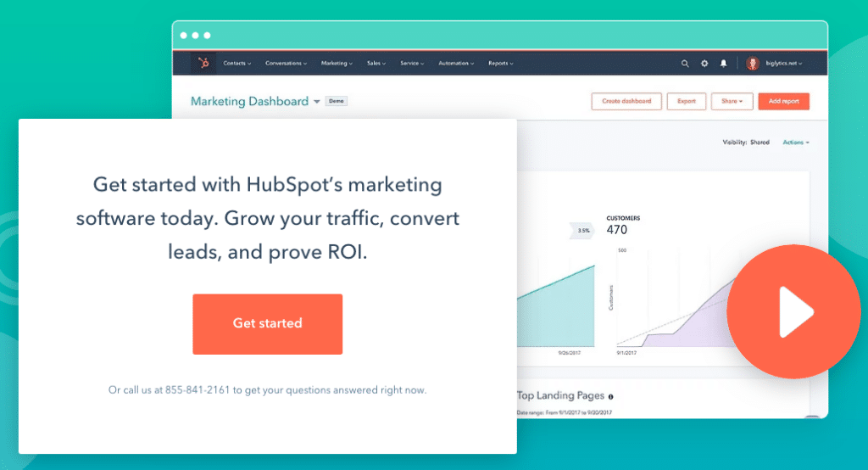This screenshot has width=868, height=470.
Task: Open the Service menu
Action: 412,63
